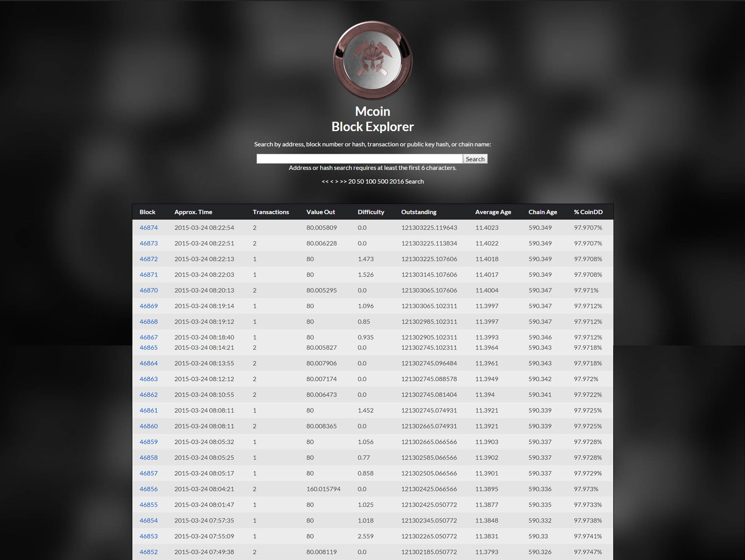Show 100 blocks per page
Image resolution: width=745 pixels, height=560 pixels.
coord(371,181)
